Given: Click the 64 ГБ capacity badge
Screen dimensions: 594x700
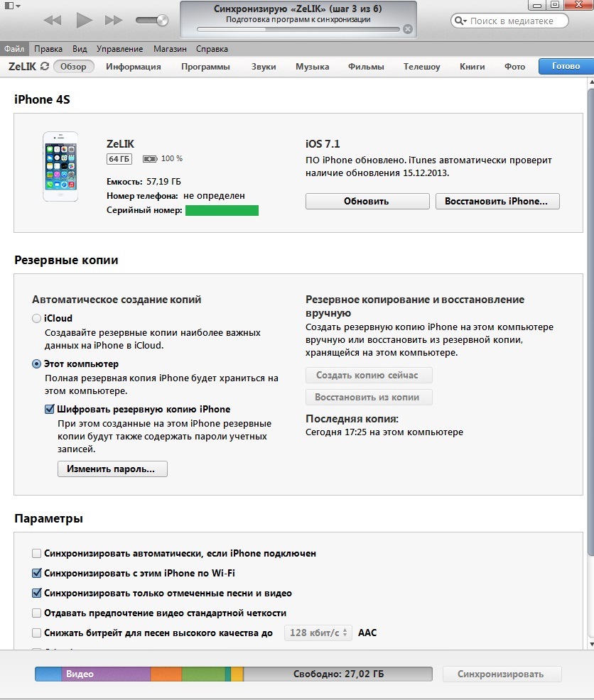Looking at the screenshot, I should (x=119, y=159).
